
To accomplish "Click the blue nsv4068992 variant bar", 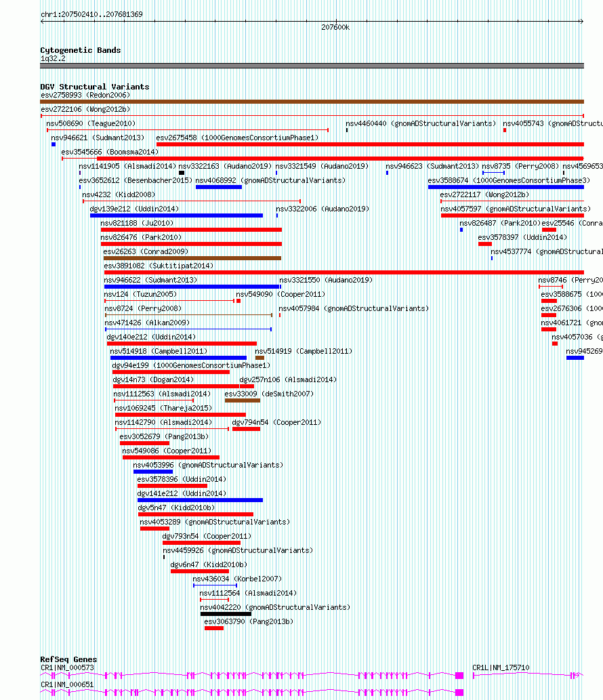I will 219,187.
